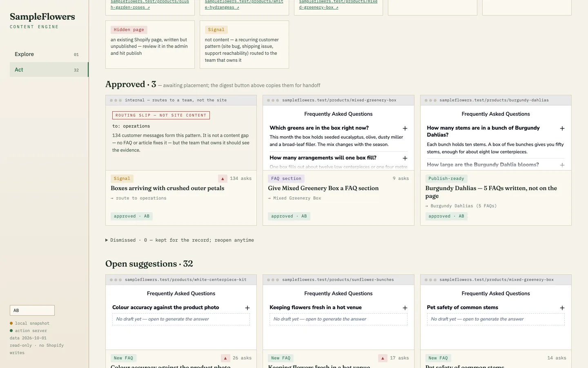Click '→ route to operations' text

pos(138,198)
